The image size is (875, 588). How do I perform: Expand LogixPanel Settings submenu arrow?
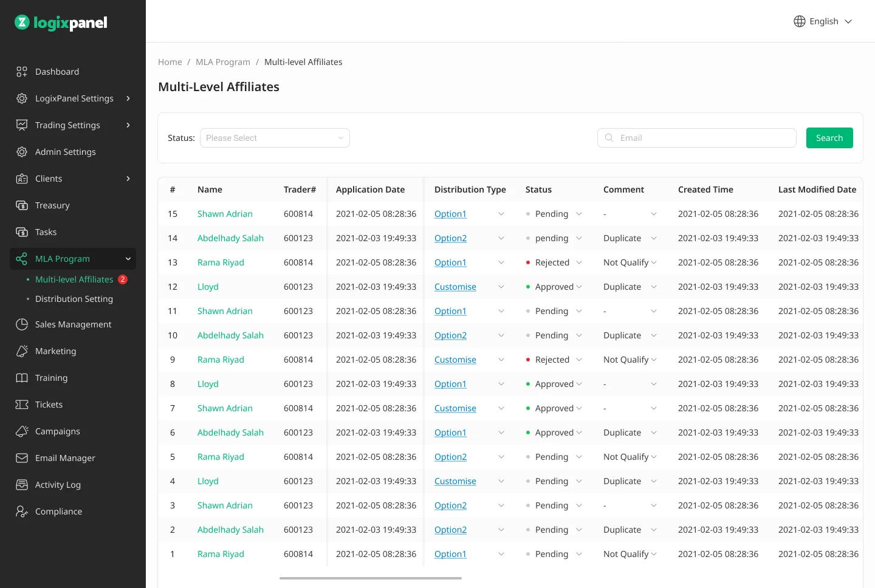point(128,98)
